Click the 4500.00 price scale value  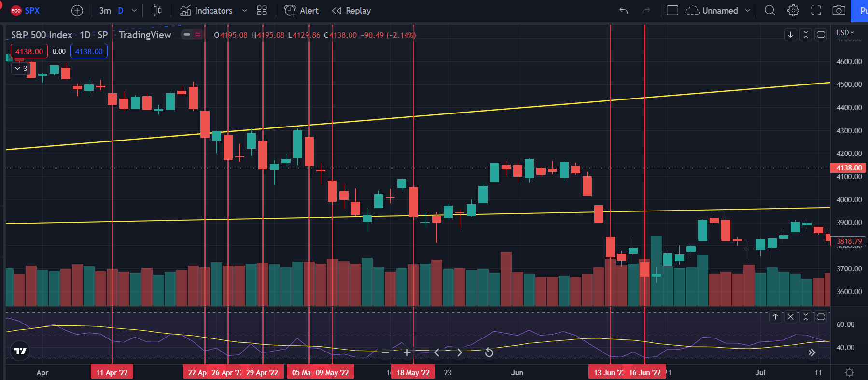click(849, 84)
